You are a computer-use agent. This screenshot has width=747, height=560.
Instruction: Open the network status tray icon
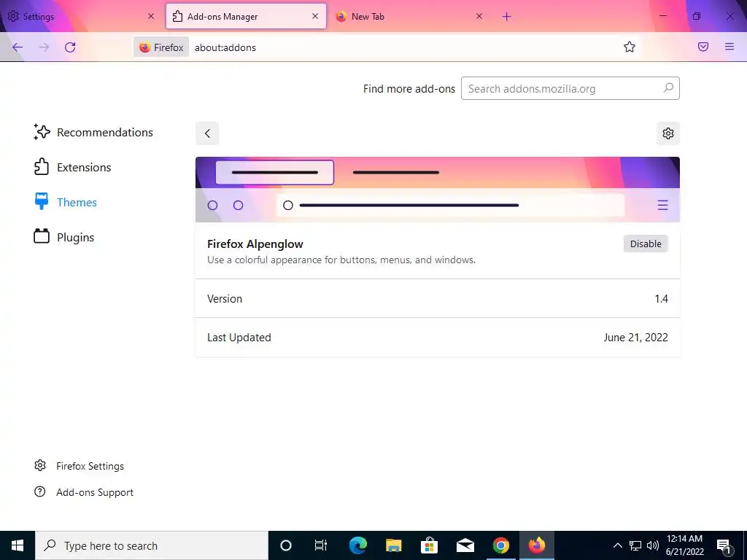click(x=635, y=545)
